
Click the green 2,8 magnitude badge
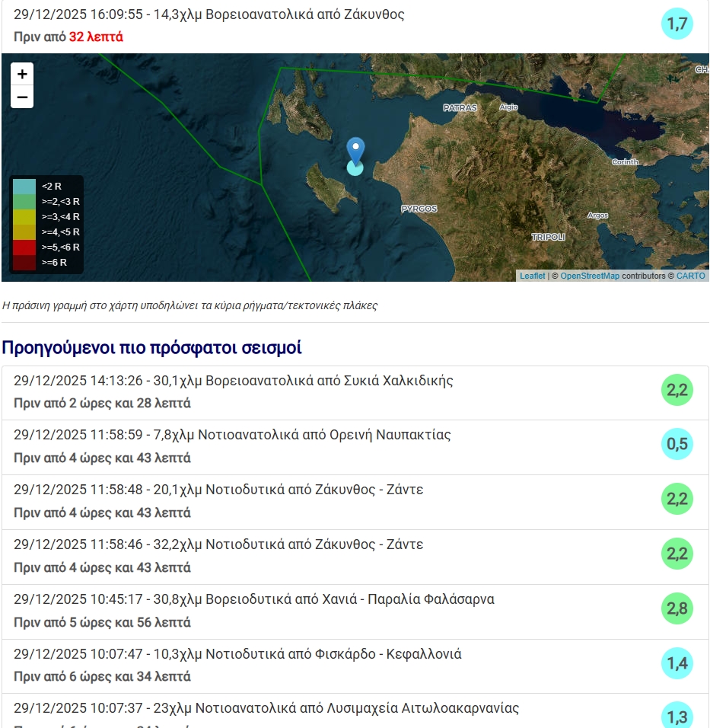pyautogui.click(x=677, y=608)
